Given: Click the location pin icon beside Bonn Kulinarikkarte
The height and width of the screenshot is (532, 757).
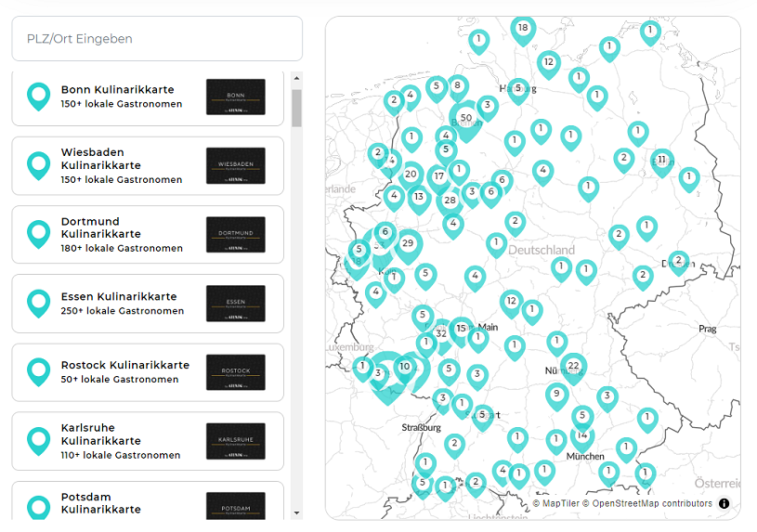Looking at the screenshot, I should 38,97.
